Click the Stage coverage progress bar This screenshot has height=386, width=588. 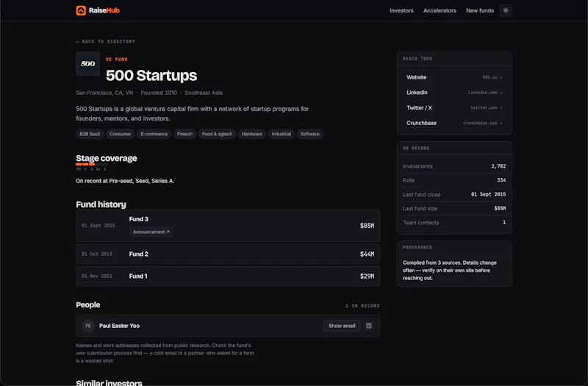92,164
